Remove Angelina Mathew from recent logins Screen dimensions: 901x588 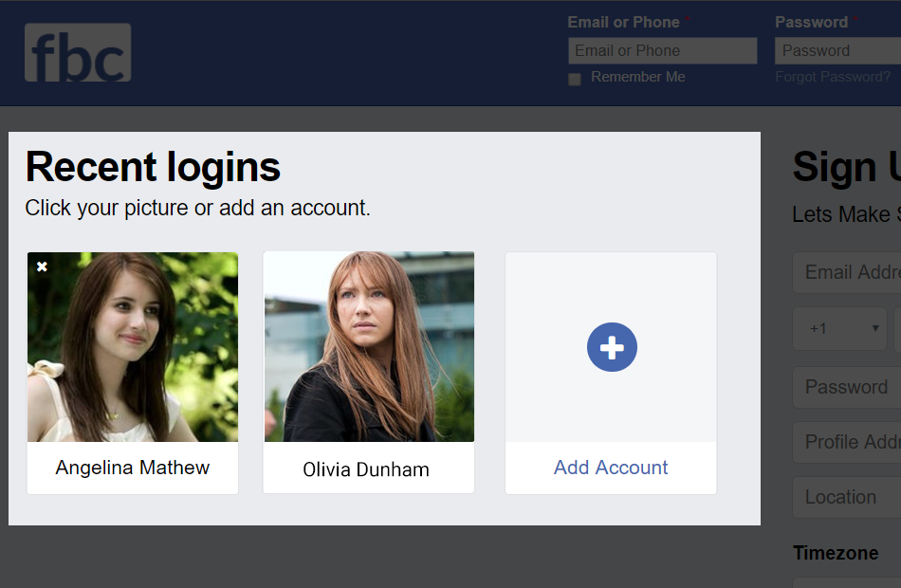pos(42,266)
